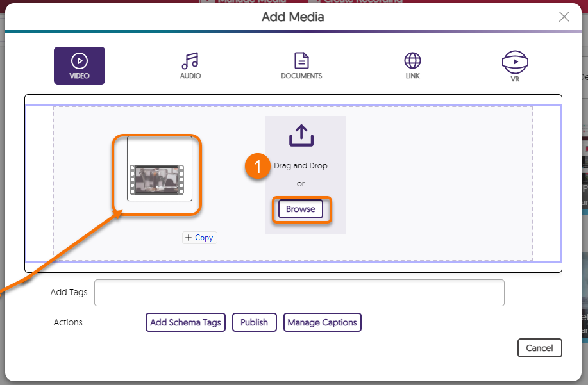Click Create Recording behind the dialog

tap(361, 2)
